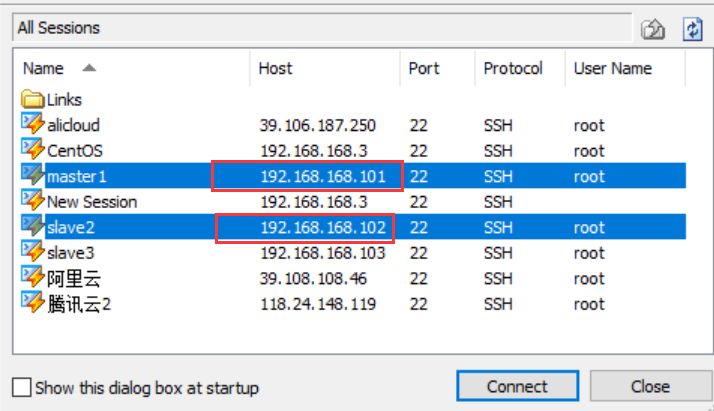Viewport: 714px width, 411px height.
Task: Click the CentOS session icon
Action: 32,149
